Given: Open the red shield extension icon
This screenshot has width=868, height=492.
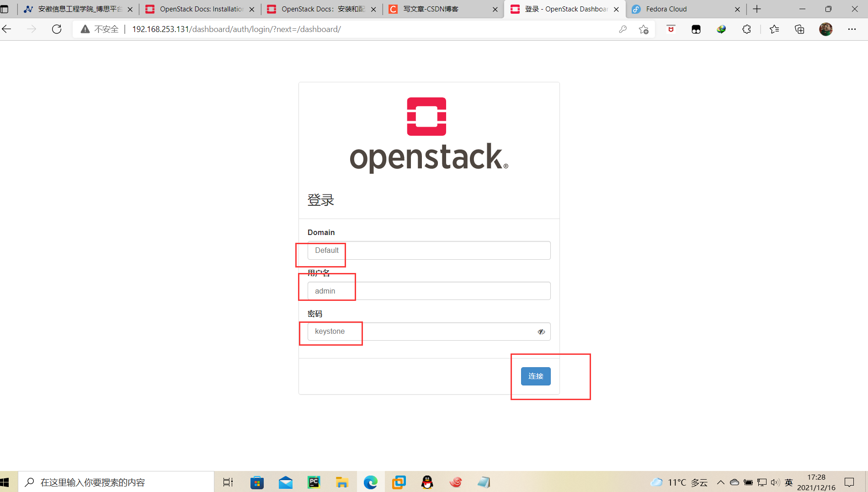Looking at the screenshot, I should coord(671,29).
